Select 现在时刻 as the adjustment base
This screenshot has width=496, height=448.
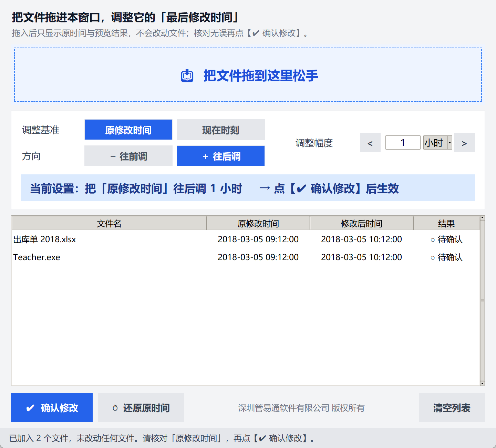coord(221,130)
